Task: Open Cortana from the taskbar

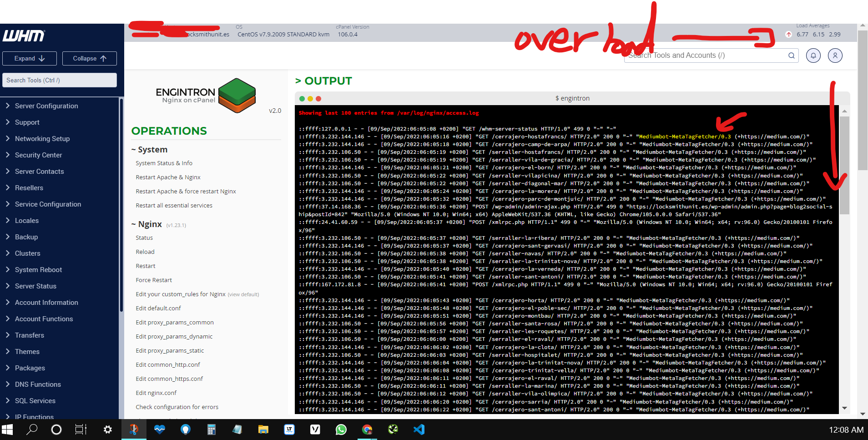Action: [56, 430]
